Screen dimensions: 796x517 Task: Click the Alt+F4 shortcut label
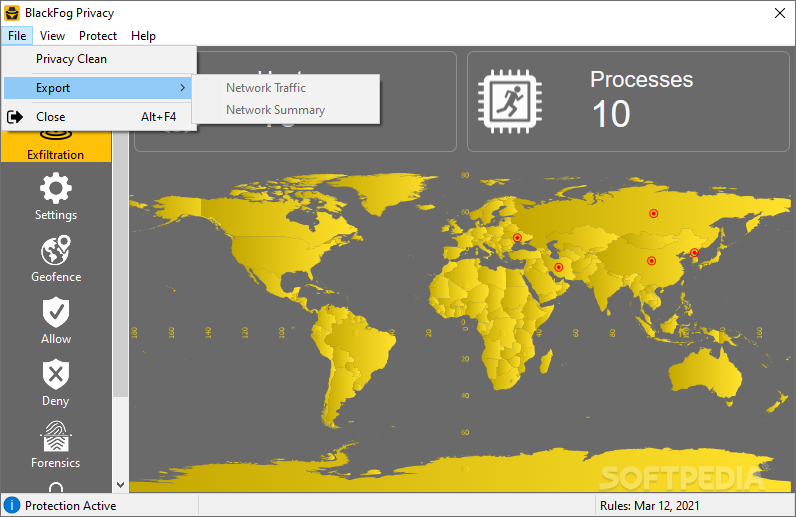[158, 117]
